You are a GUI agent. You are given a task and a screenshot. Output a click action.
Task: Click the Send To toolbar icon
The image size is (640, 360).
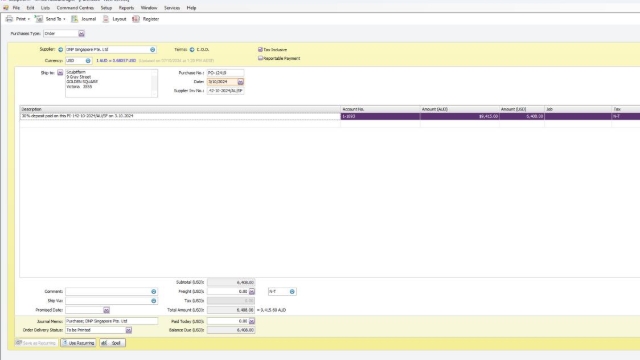click(39, 19)
